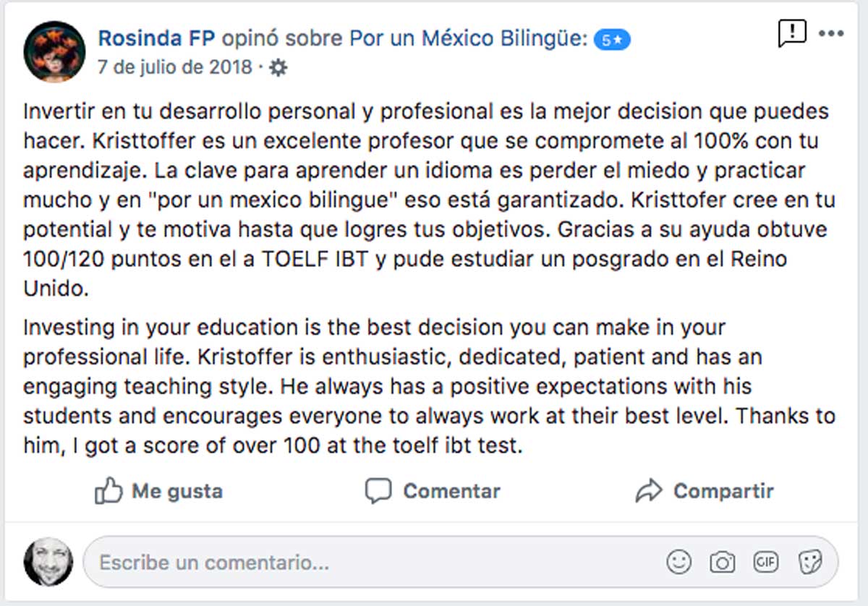Screen dimensions: 868x606
Task: Click the gear icon next to the date
Action: (278, 68)
